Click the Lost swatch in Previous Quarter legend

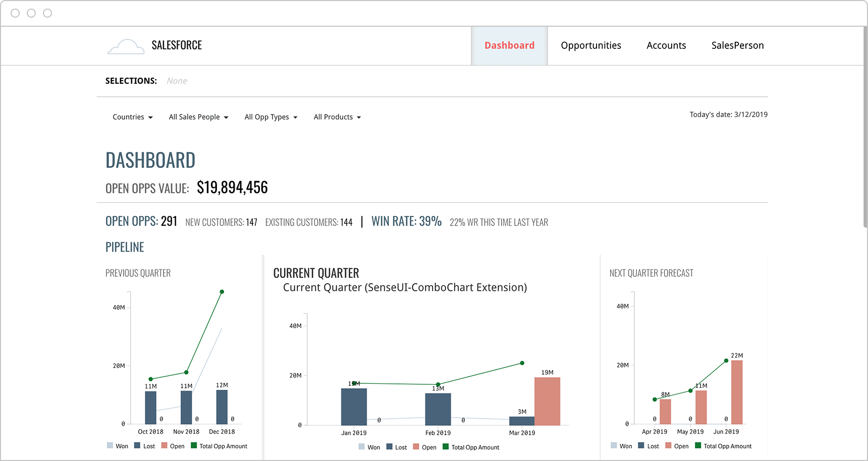click(x=137, y=445)
